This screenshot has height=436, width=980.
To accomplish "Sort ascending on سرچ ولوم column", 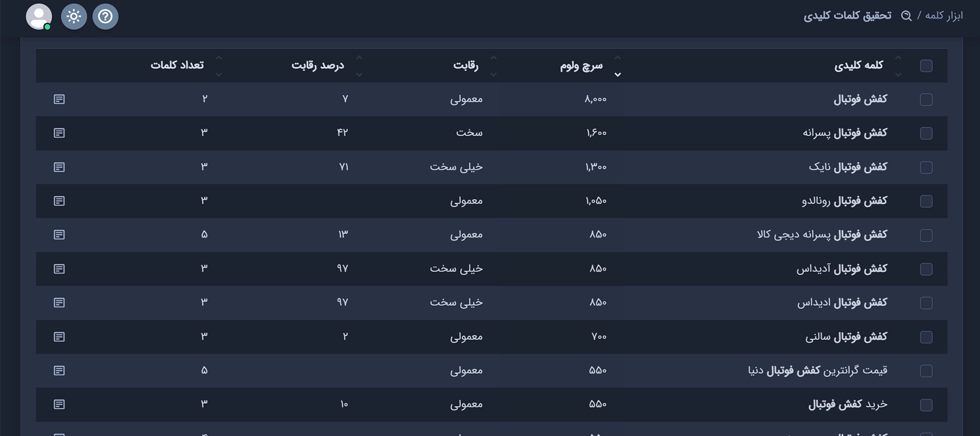I will pos(617,57).
